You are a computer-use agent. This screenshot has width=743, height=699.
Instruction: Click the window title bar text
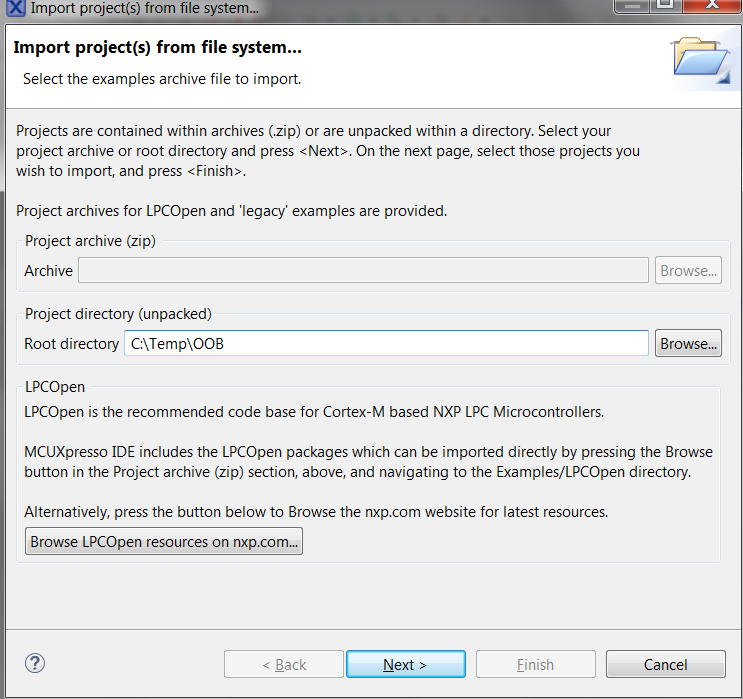click(x=144, y=9)
